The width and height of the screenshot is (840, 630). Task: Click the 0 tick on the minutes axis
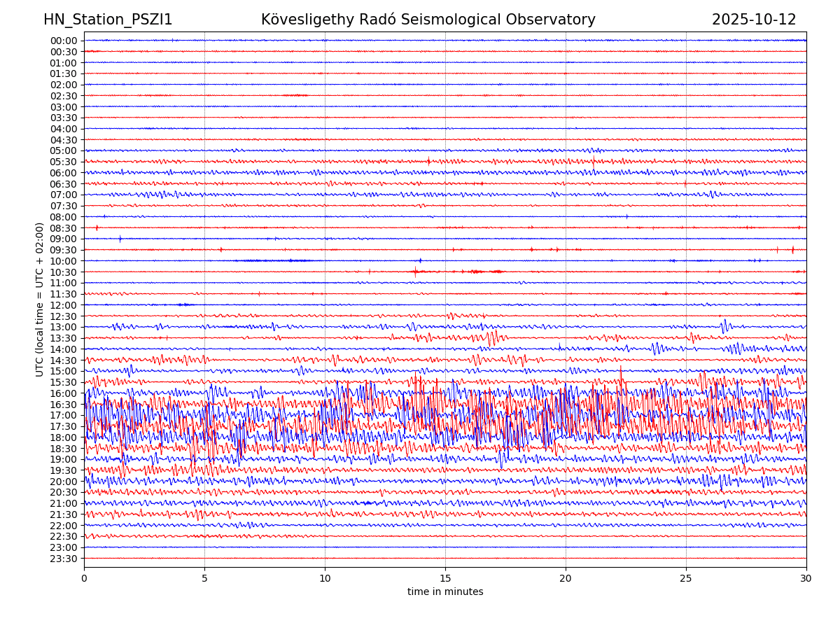tap(84, 579)
